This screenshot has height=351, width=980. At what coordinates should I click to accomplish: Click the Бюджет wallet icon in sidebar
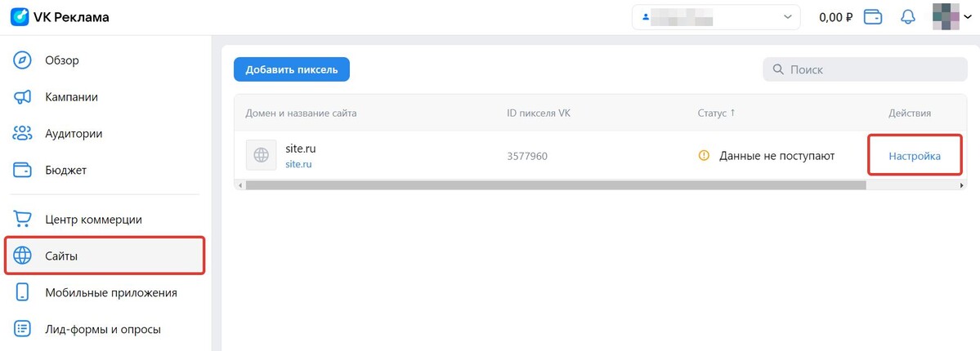(x=23, y=170)
